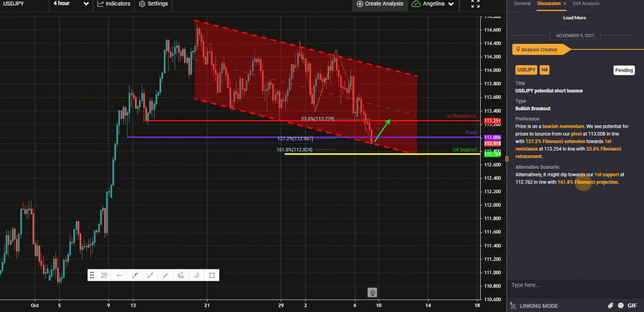Image resolution: width=644 pixels, height=312 pixels.
Task: Click the Settings gear icon
Action: click(x=142, y=4)
